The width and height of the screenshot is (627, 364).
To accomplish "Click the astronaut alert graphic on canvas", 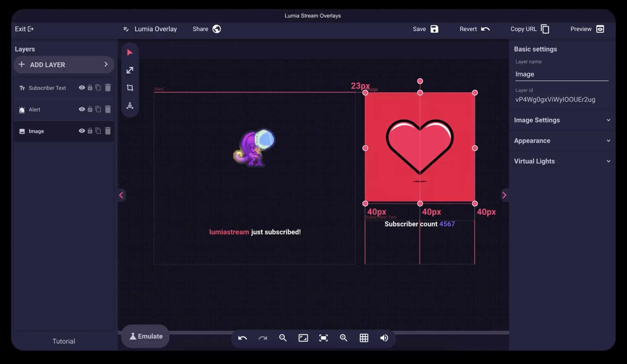I will click(x=254, y=148).
